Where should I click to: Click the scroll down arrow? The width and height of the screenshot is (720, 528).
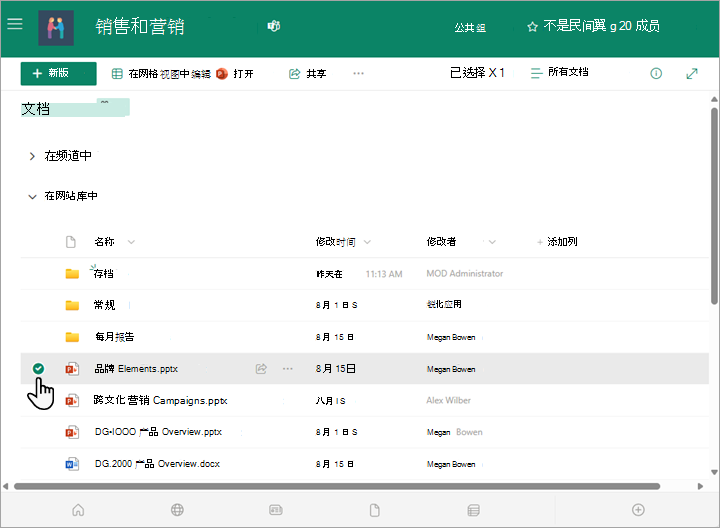click(714, 472)
